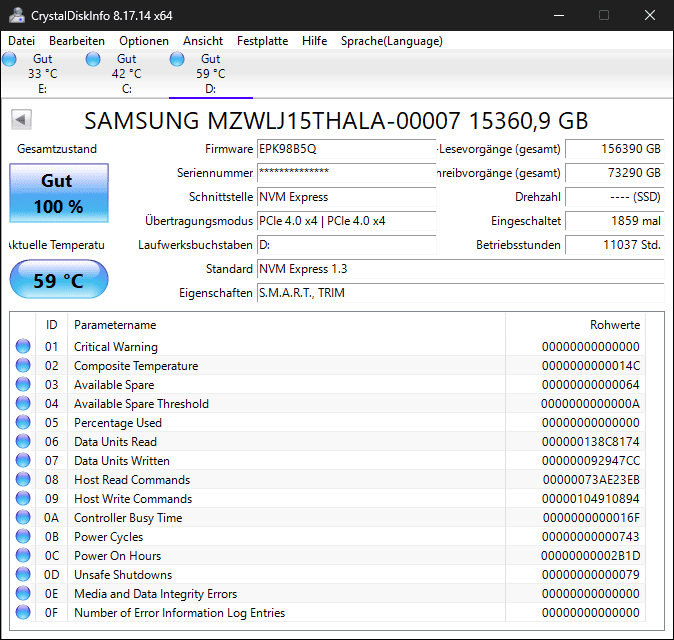Click the Eingeschaltet value 1859 mal
This screenshot has height=640, width=674.
pyautogui.click(x=615, y=221)
